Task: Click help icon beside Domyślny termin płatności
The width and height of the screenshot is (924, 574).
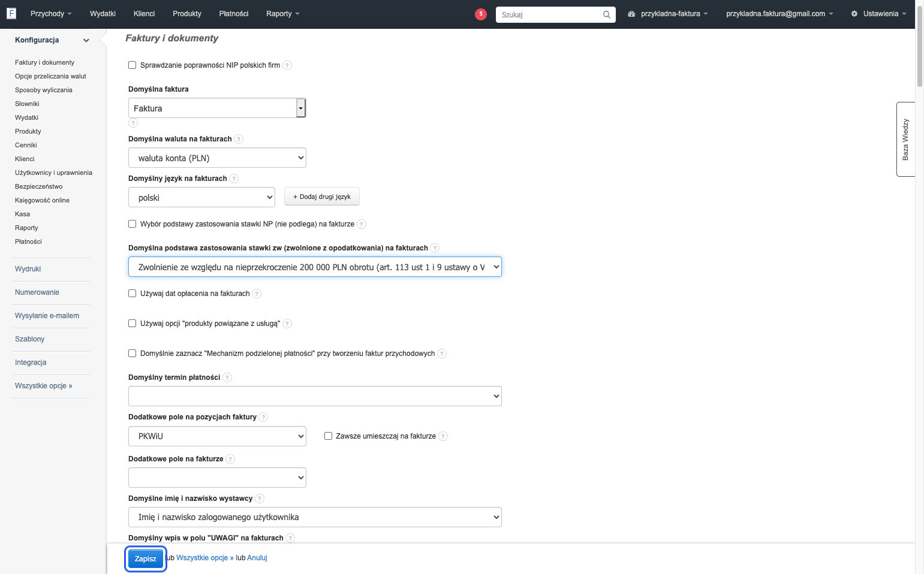Action: coord(227,377)
